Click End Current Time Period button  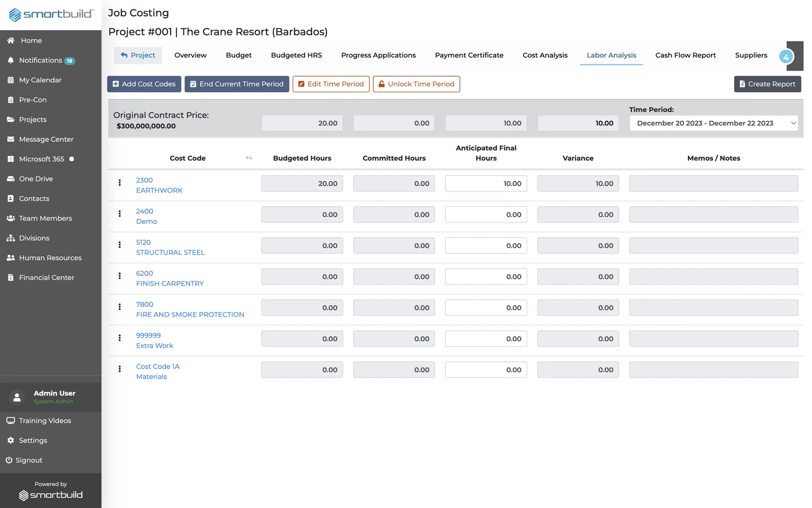[237, 84]
